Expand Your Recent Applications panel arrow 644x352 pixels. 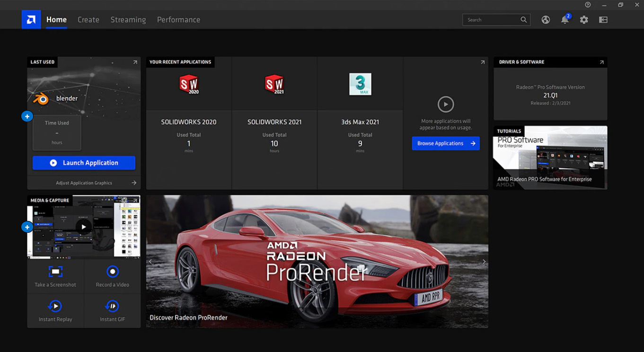coord(483,62)
